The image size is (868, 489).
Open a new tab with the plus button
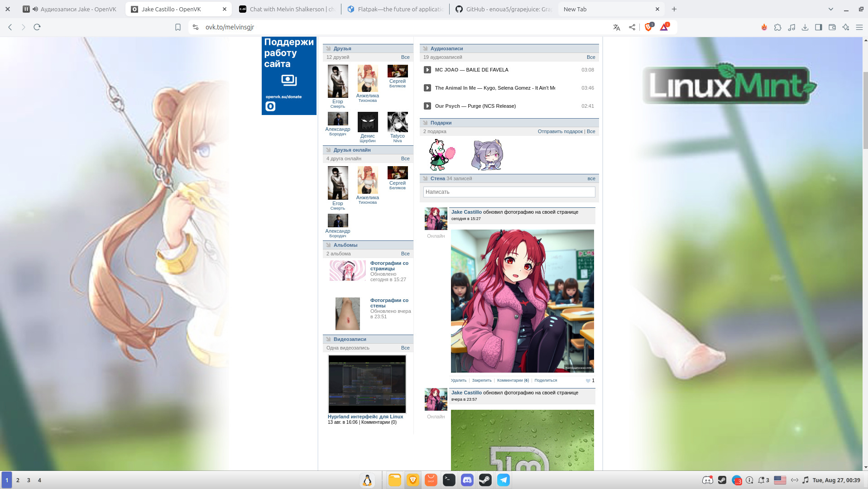pyautogui.click(x=674, y=9)
